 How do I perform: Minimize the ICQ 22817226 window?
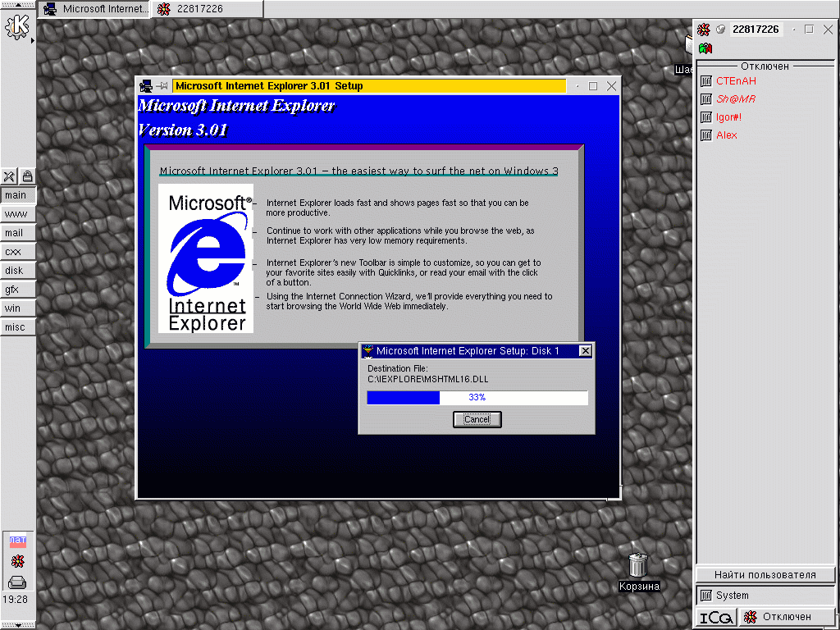pos(793,30)
